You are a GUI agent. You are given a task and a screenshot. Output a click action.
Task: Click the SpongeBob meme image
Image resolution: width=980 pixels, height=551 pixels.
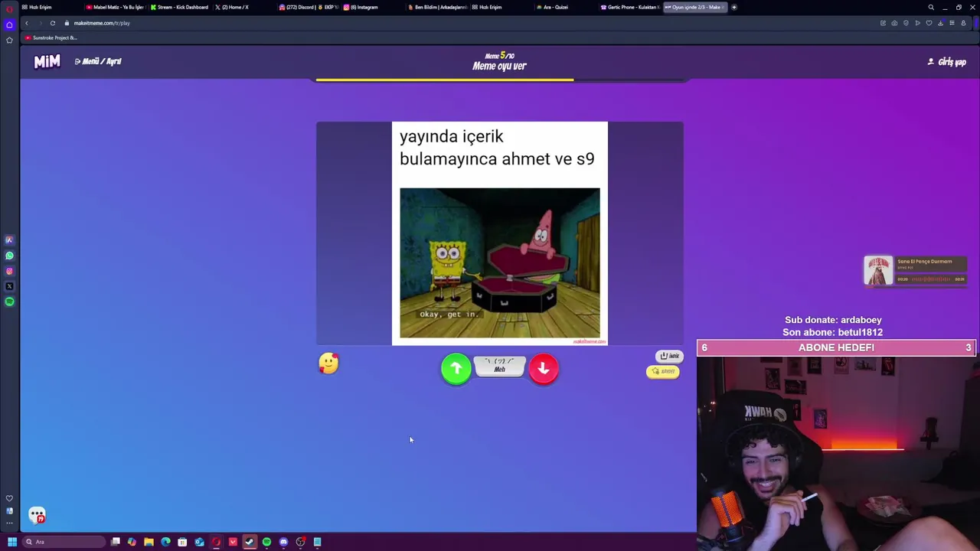[x=500, y=262]
